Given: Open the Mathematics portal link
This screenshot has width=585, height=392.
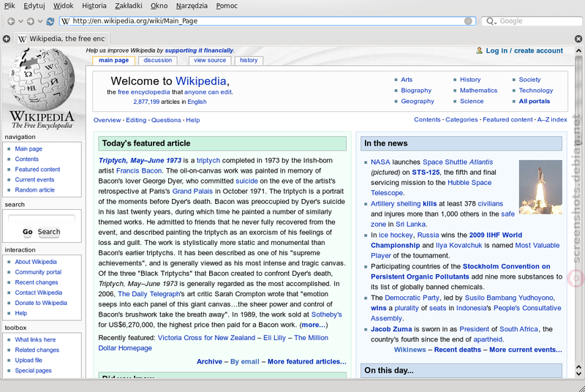Looking at the screenshot, I should tap(479, 90).
